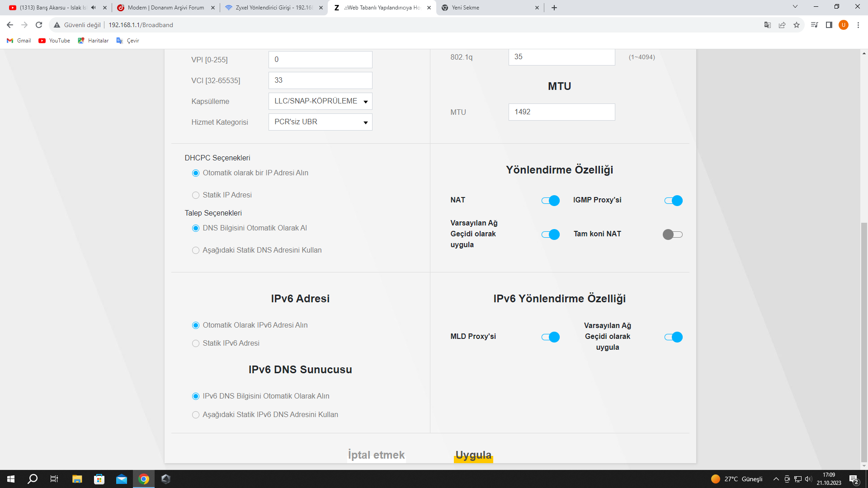Image resolution: width=868 pixels, height=488 pixels.
Task: Enable Tam koni NAT toggle
Action: coord(673,235)
